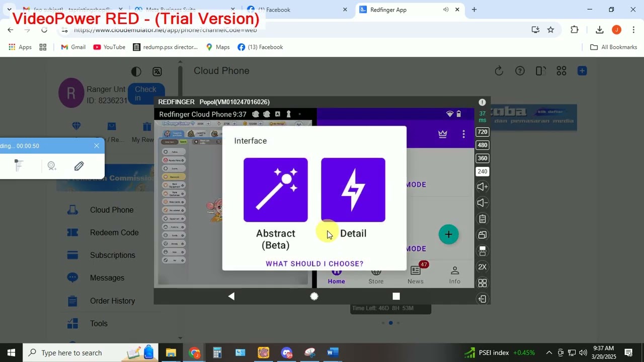Open the language translate icon
Image resolution: width=644 pixels, height=362 pixels.
[157, 72]
